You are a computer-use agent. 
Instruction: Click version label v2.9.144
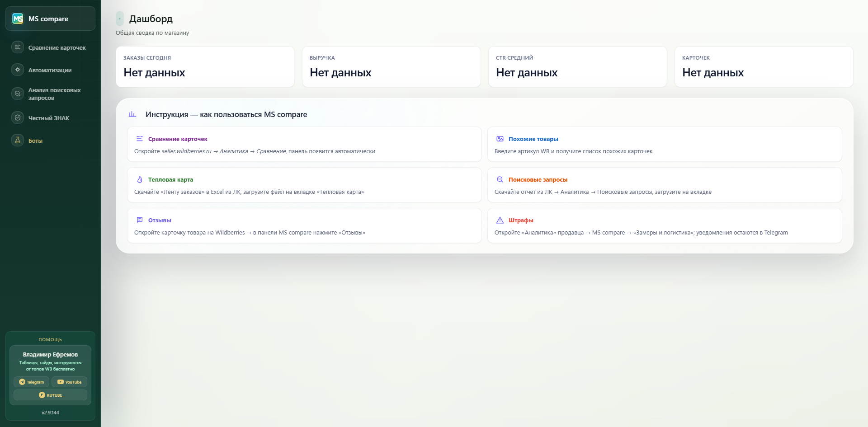(50, 413)
